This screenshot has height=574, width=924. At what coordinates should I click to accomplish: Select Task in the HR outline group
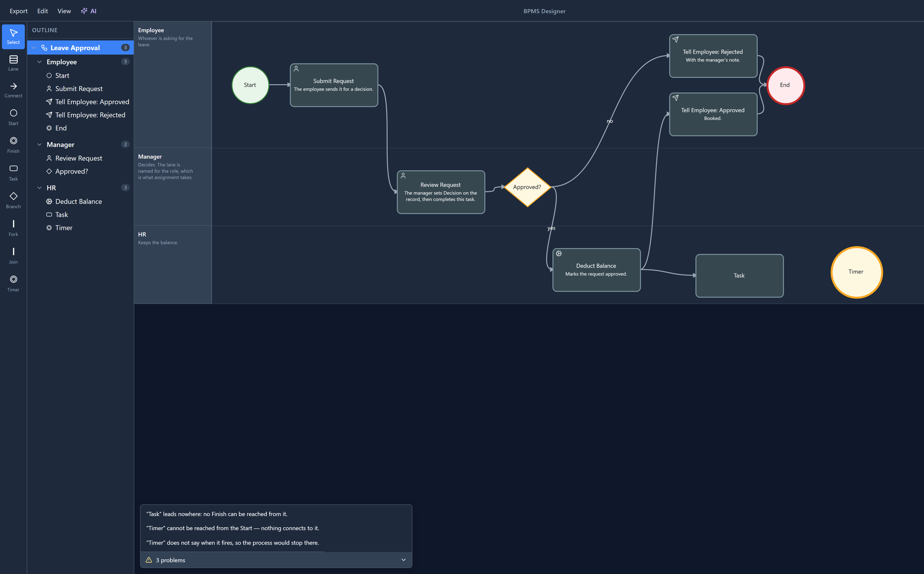(x=80, y=214)
